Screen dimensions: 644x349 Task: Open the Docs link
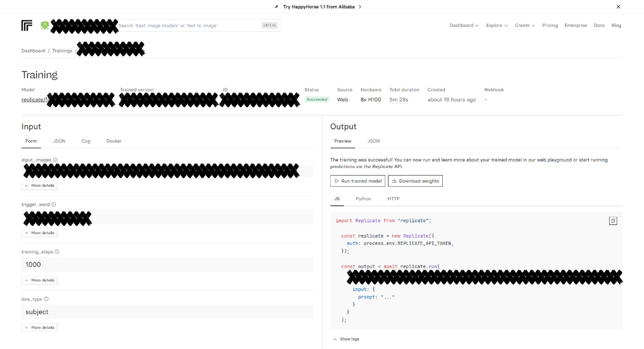(599, 25)
